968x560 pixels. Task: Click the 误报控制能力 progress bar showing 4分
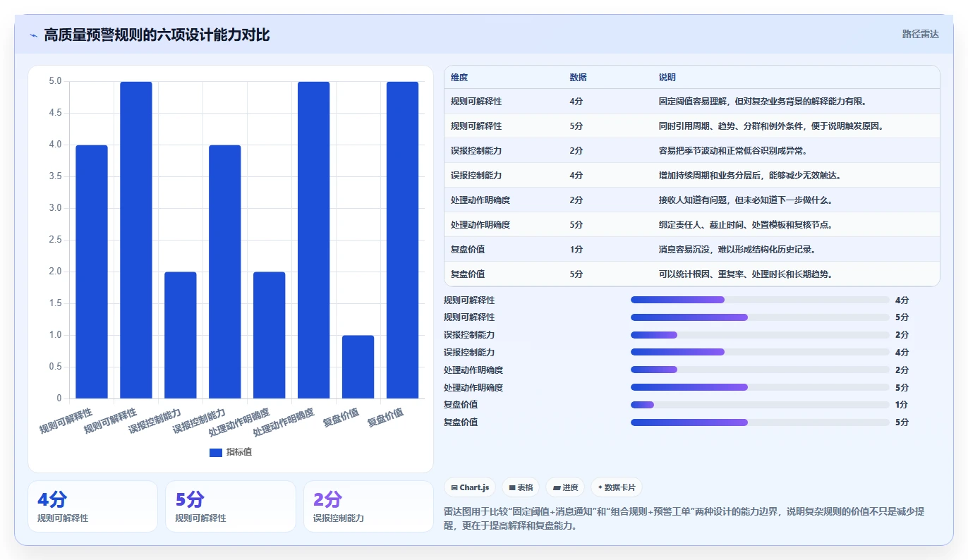760,352
